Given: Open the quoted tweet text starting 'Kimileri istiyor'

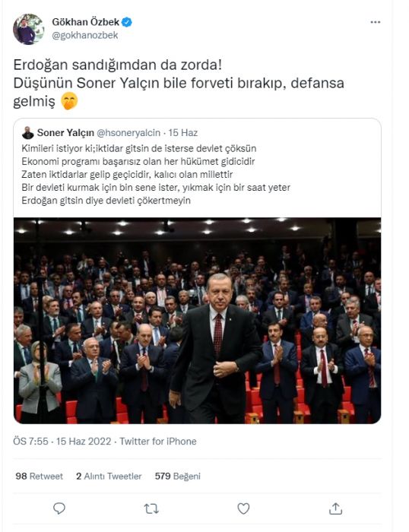Looking at the screenshot, I should pos(156,174).
